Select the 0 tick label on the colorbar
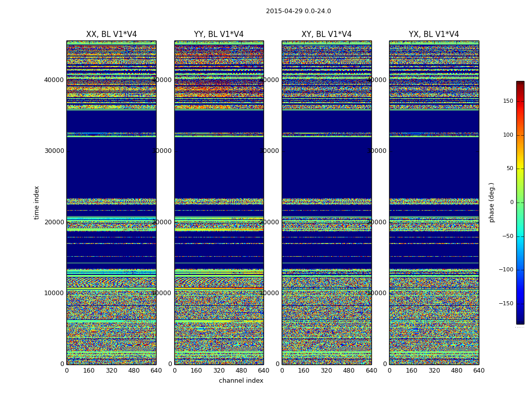The width and height of the screenshot is (532, 405). click(x=511, y=202)
